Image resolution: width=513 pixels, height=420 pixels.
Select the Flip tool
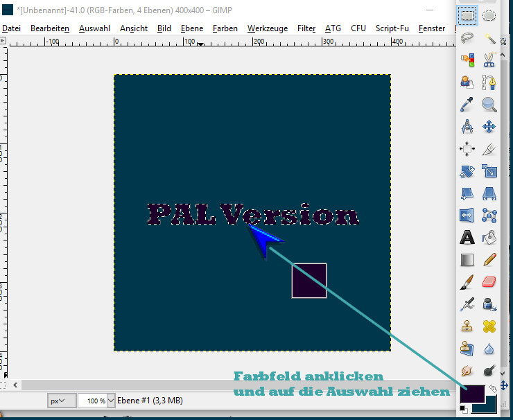467,216
